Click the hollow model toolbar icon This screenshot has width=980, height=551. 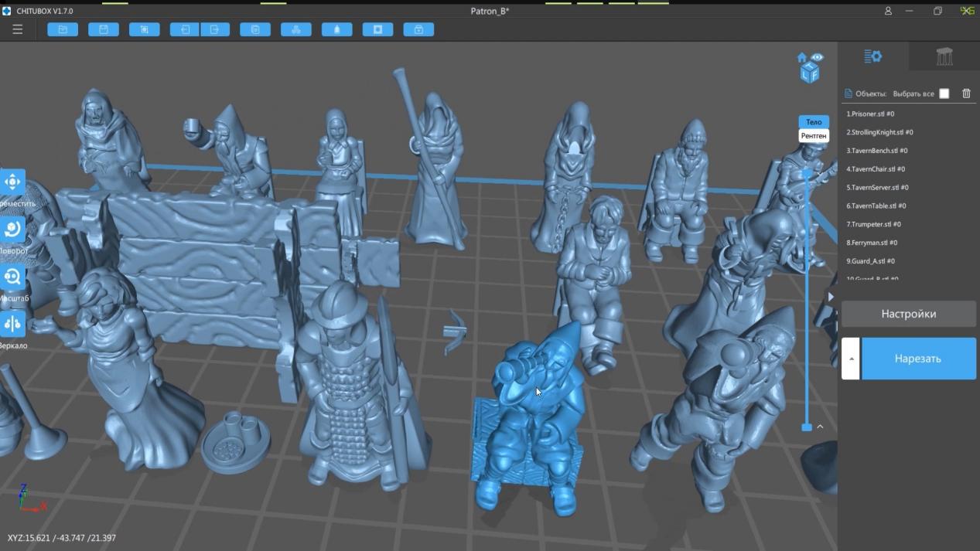pyautogui.click(x=377, y=29)
